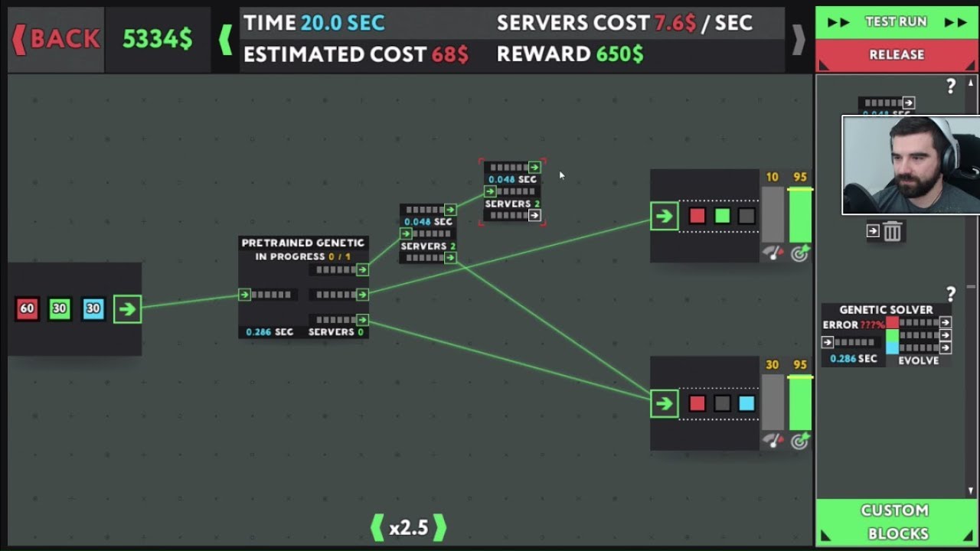Click the REWARD 650$ text
The width and height of the screenshot is (980, 551).
pos(570,54)
